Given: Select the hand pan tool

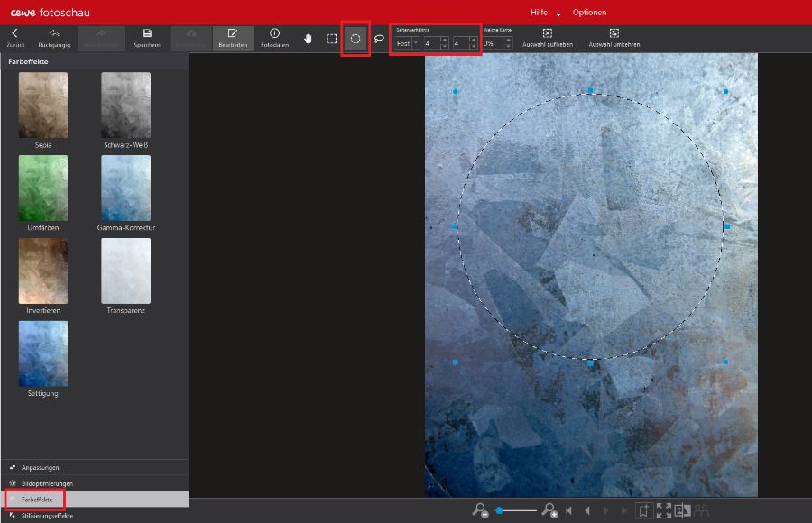Looking at the screenshot, I should pyautogui.click(x=308, y=39).
